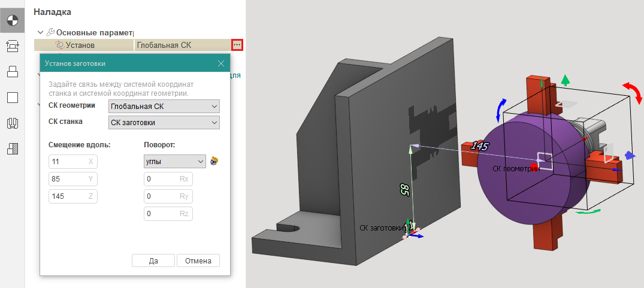Viewport: 644px width, 288px height.
Task: Click the ellipsis button in Установ row
Action: pos(237,45)
